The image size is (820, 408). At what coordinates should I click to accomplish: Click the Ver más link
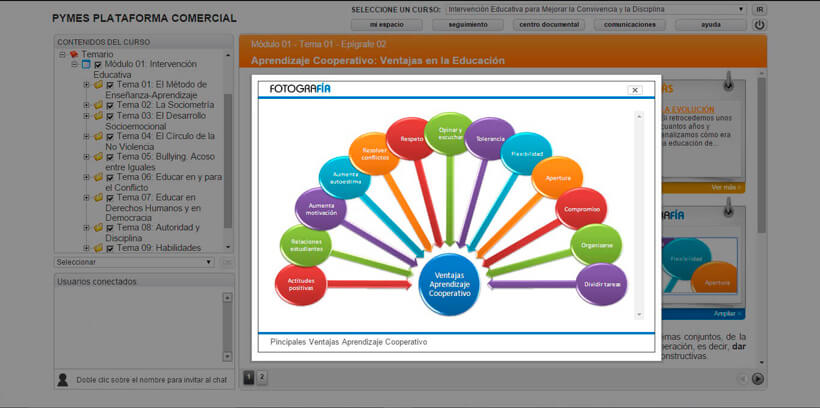point(726,188)
